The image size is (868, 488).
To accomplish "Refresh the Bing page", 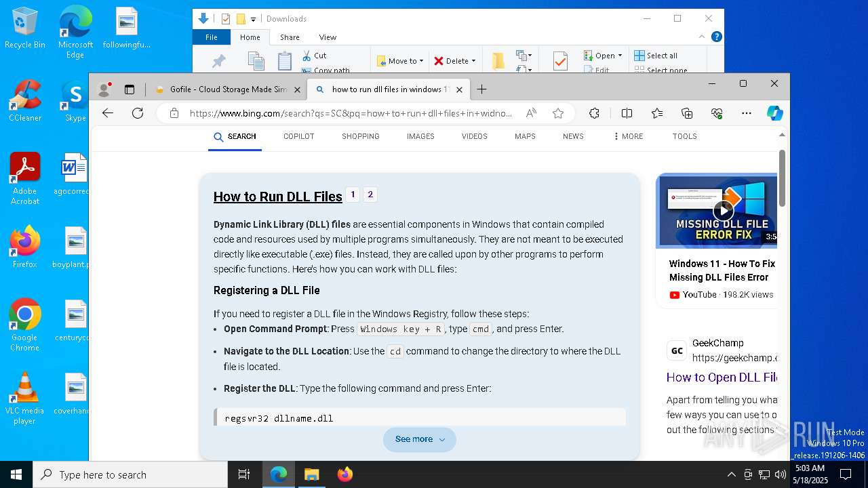I will point(138,113).
